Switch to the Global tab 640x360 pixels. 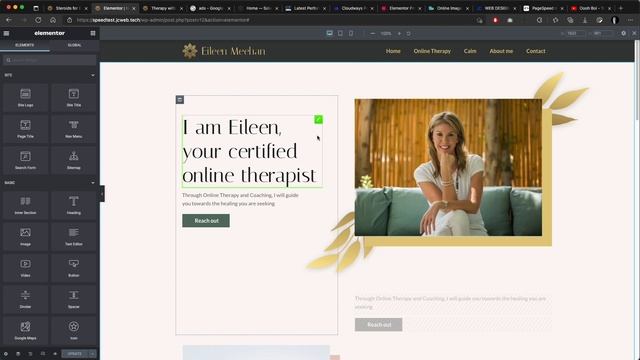point(74,45)
